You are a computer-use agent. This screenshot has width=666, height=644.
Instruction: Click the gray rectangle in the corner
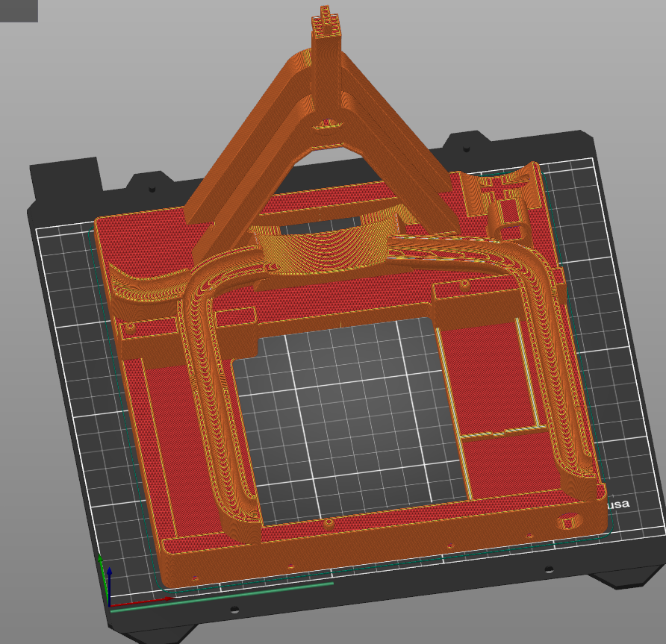point(19,10)
